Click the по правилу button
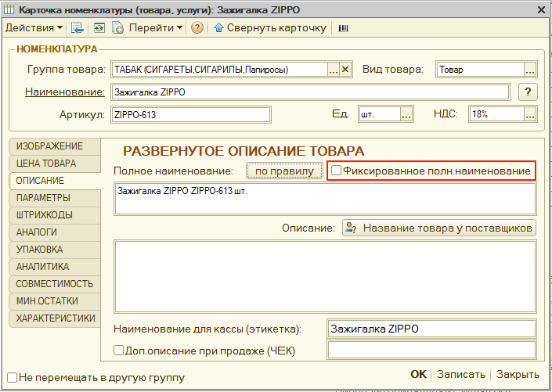This screenshot has height=392, width=552. pyautogui.click(x=284, y=171)
